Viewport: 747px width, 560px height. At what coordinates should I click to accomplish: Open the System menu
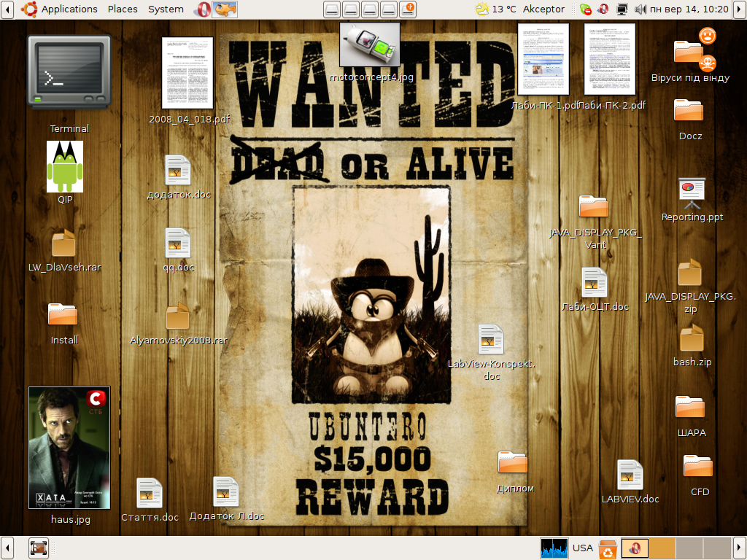pyautogui.click(x=166, y=9)
